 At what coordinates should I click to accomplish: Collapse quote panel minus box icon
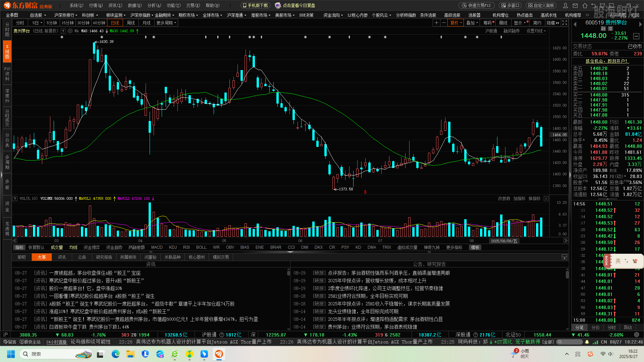point(636,36)
